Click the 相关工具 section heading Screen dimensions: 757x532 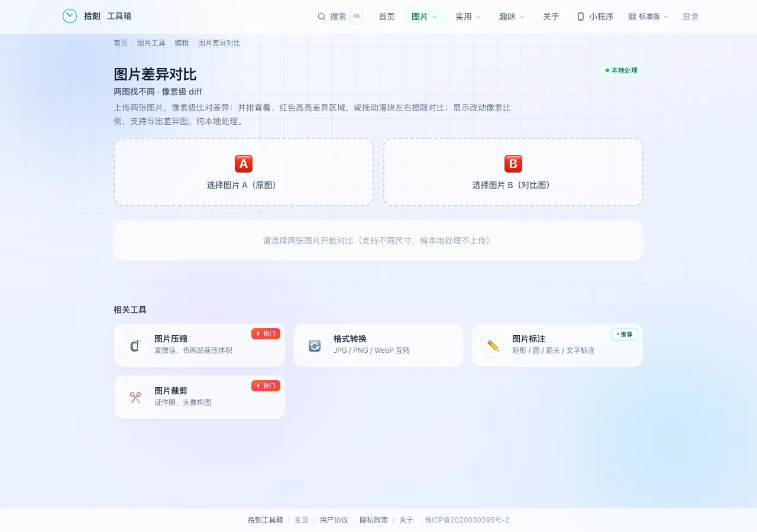(130, 310)
